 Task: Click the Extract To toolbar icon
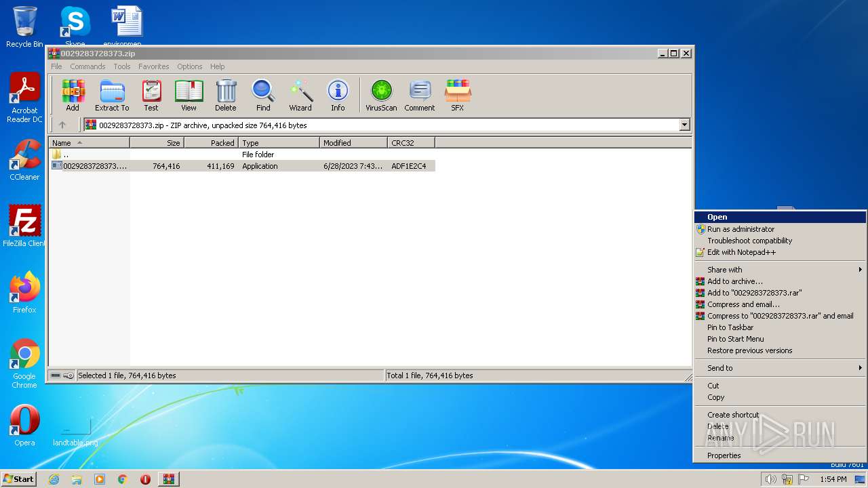click(x=112, y=95)
